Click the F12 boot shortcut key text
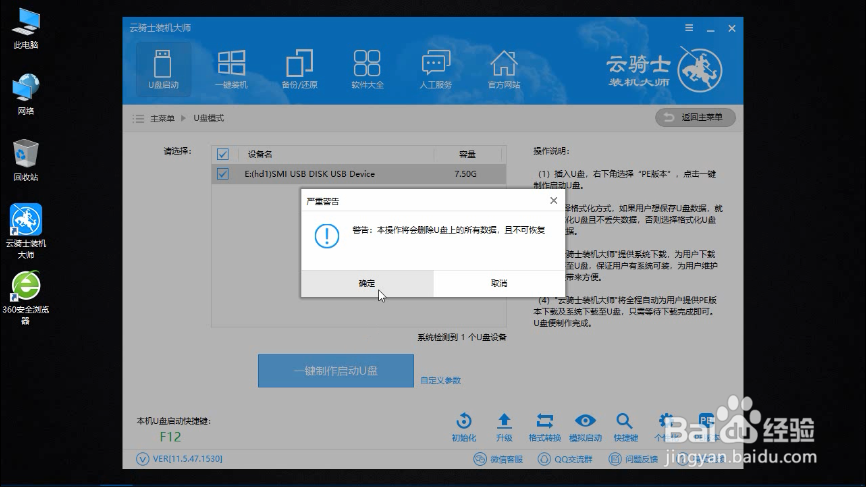 coord(170,437)
